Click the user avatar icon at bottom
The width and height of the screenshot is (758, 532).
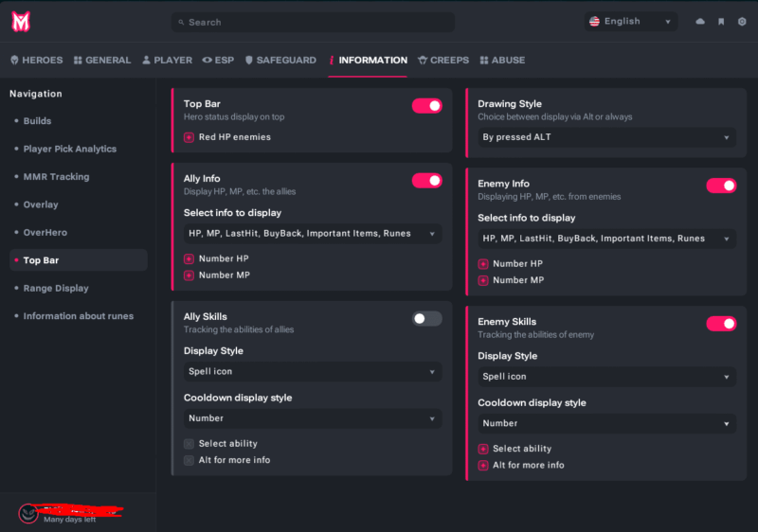(28, 513)
